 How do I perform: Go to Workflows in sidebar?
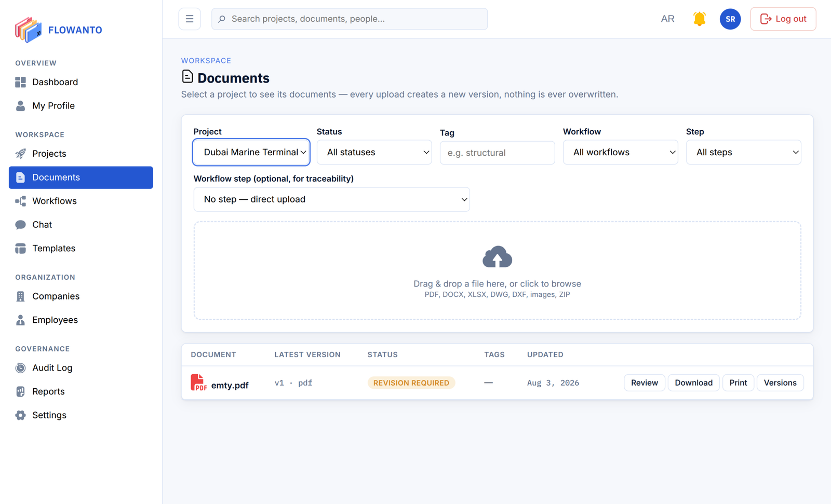pyautogui.click(x=81, y=201)
